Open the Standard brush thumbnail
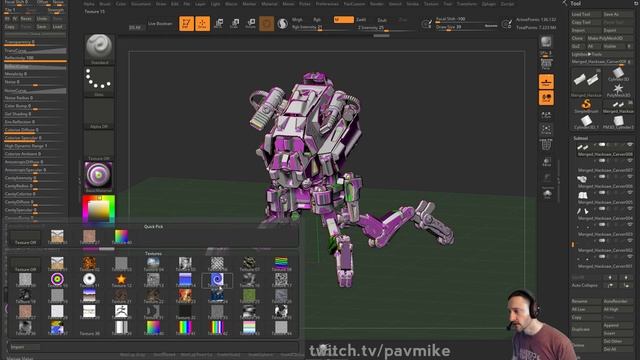 99,49
